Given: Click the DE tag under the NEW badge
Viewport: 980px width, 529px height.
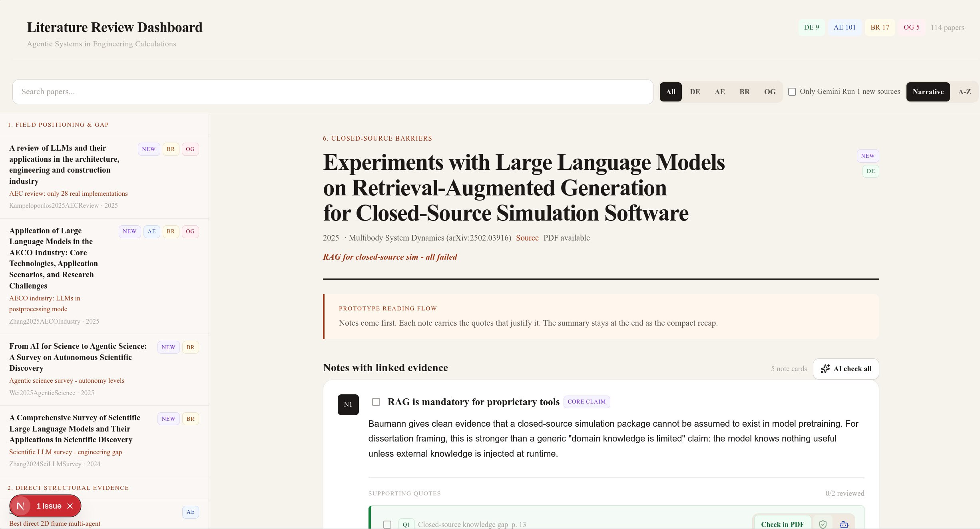Looking at the screenshot, I should 870,171.
